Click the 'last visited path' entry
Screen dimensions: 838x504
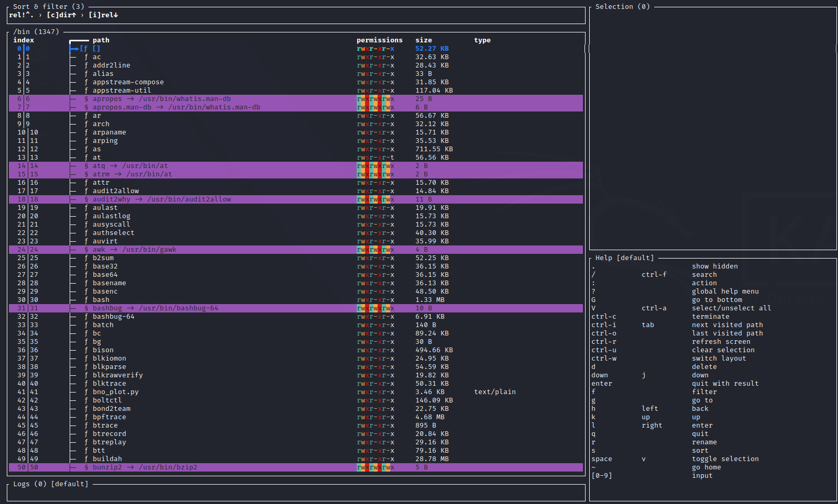727,333
